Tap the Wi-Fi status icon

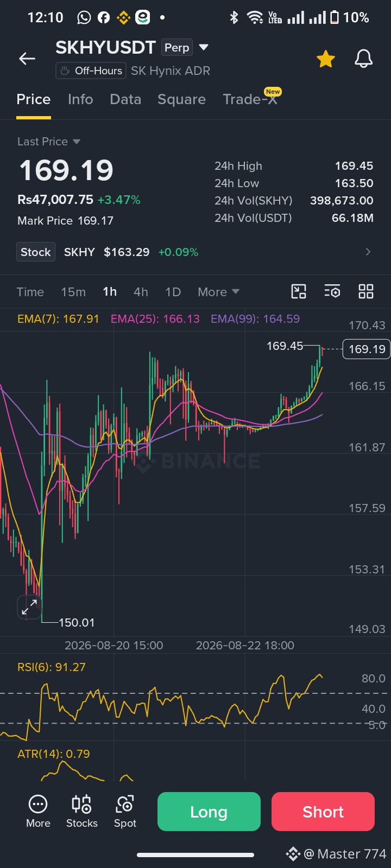[255, 18]
